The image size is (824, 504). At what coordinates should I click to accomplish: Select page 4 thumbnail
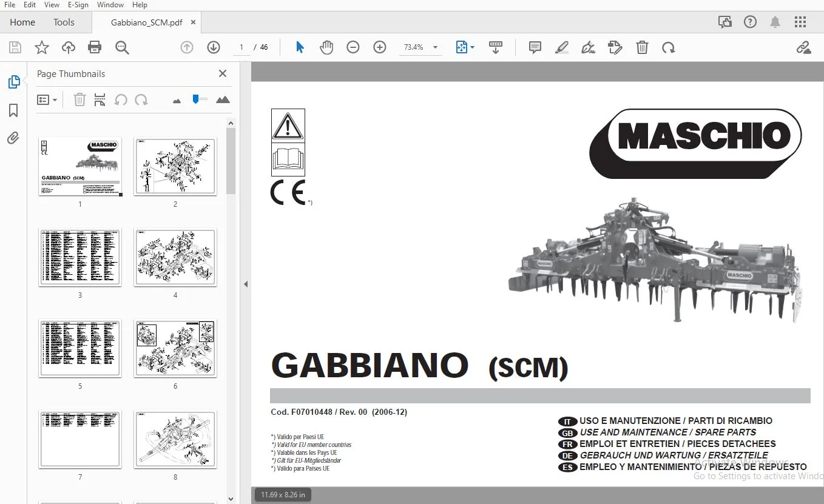point(175,257)
